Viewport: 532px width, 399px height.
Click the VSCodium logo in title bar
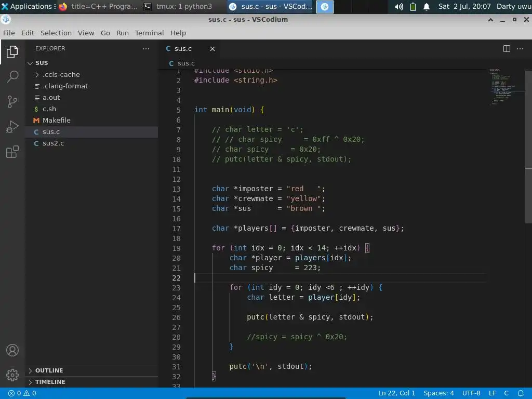(x=6, y=20)
